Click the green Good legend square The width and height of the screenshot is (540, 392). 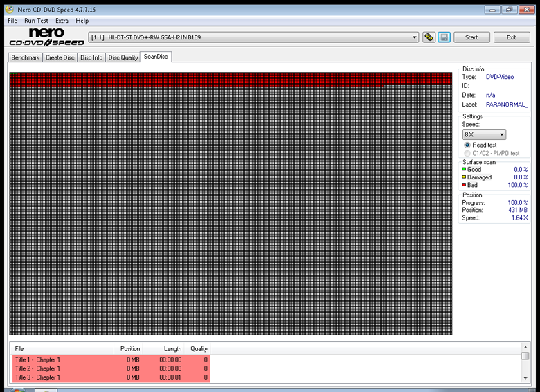(464, 169)
